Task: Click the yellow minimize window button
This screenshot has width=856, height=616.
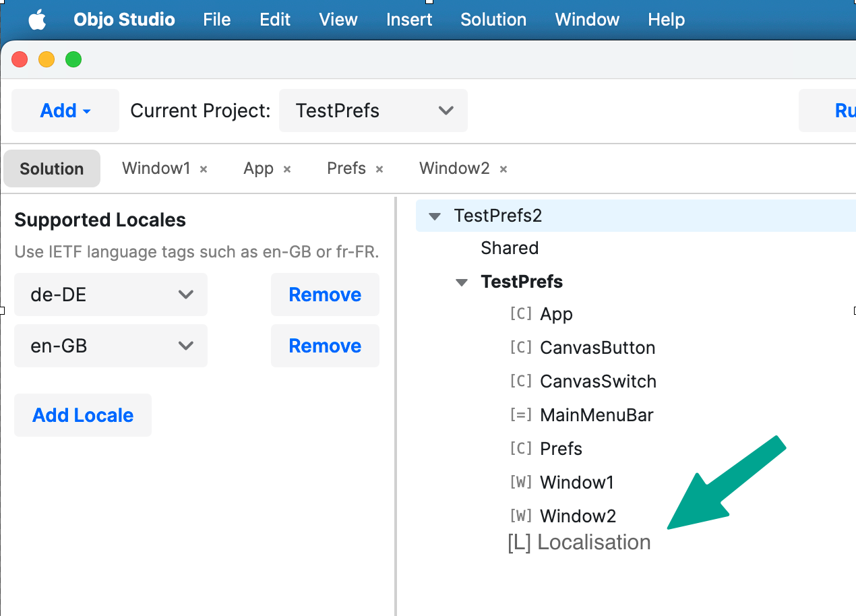Action: 47,60
